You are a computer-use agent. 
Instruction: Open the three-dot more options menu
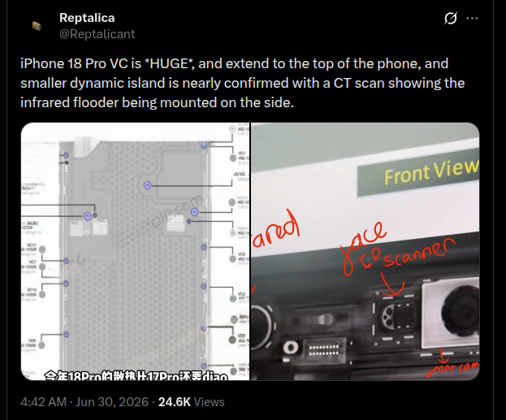click(x=472, y=18)
